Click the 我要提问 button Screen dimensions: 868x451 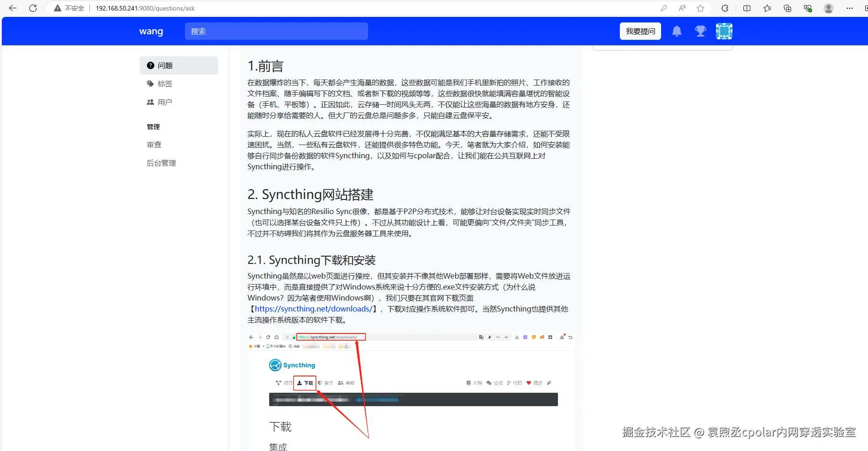pos(640,31)
